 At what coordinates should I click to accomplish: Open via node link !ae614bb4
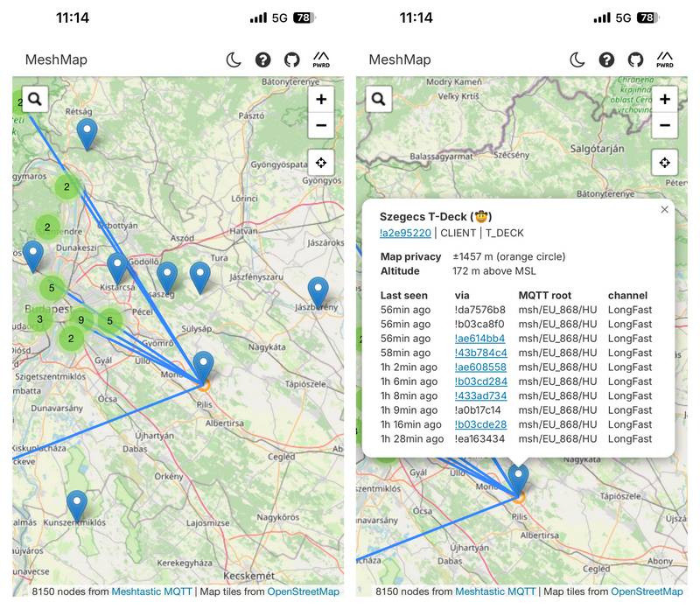479,339
